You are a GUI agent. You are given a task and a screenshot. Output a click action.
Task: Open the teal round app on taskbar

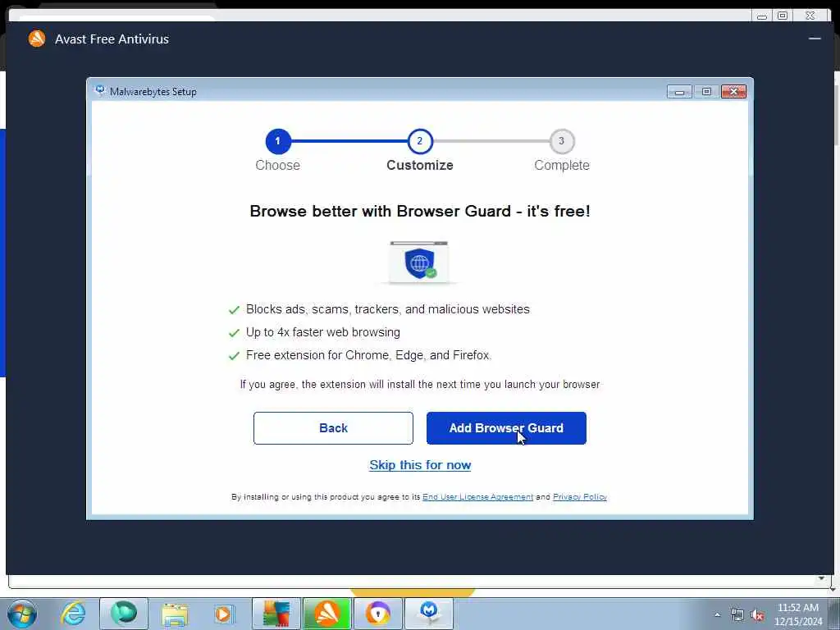(124, 614)
